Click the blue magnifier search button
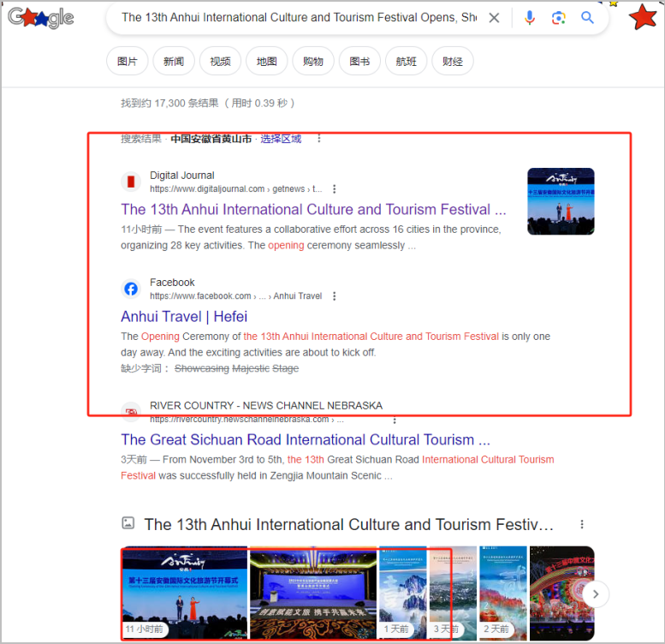Image resolution: width=665 pixels, height=644 pixels. (x=588, y=18)
